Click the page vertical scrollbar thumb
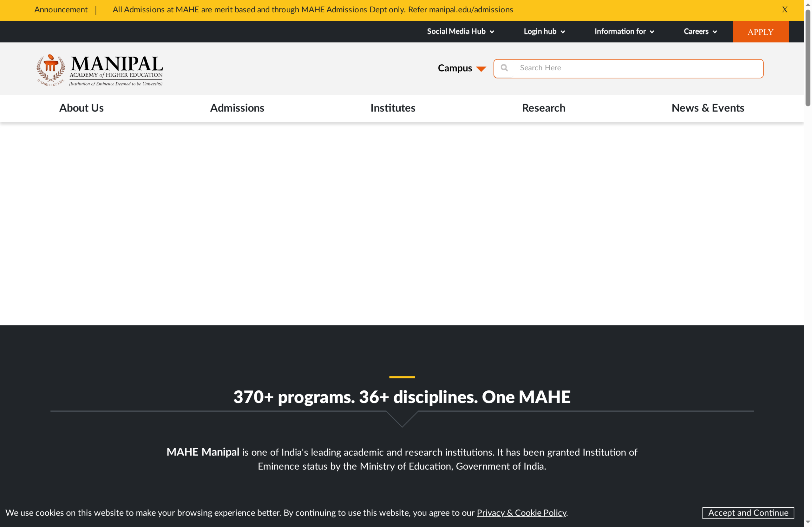The image size is (812, 527). click(808, 58)
